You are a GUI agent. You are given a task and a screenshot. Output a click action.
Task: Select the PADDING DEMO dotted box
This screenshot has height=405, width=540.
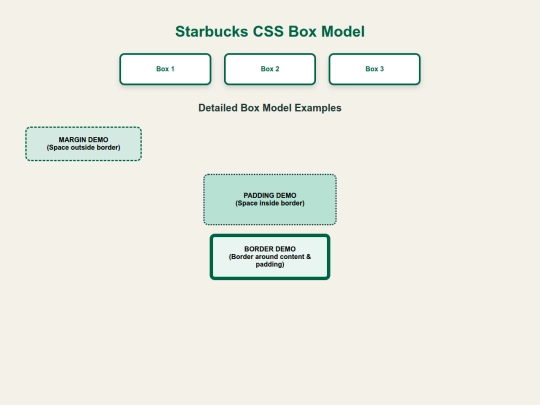click(x=270, y=199)
